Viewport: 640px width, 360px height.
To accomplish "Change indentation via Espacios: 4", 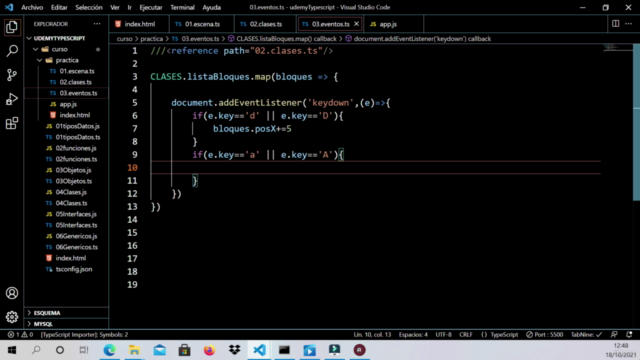I will click(x=413, y=335).
